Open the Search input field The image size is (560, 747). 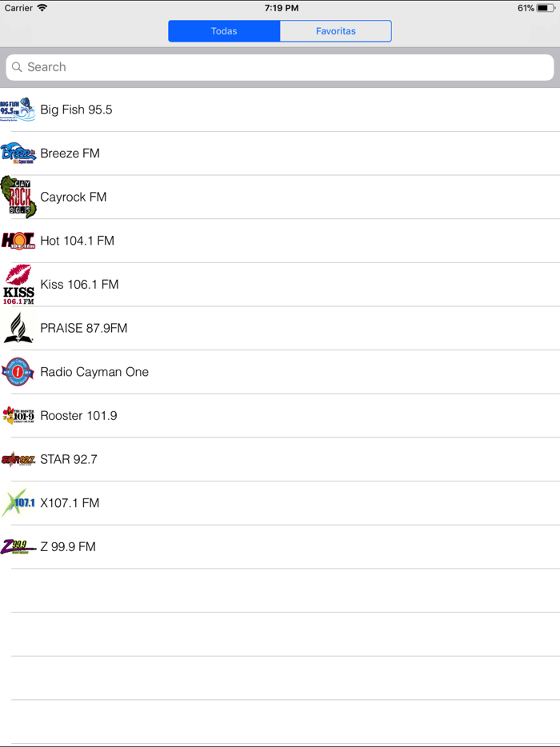tap(280, 67)
